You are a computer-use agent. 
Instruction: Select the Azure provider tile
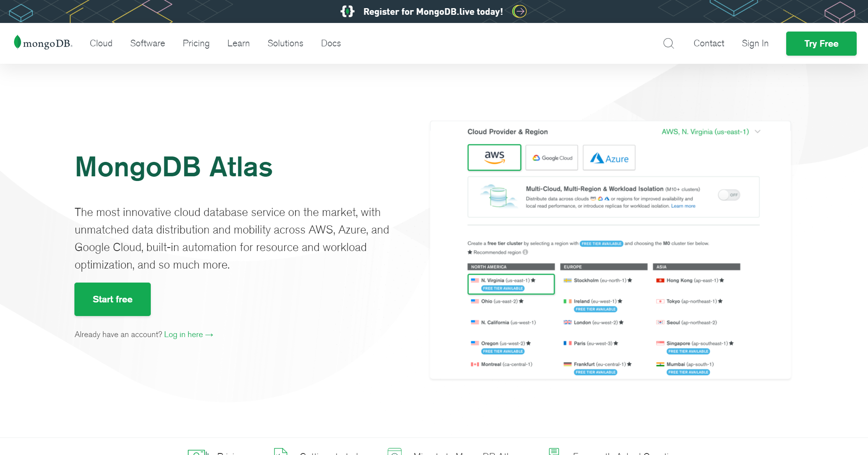click(609, 158)
